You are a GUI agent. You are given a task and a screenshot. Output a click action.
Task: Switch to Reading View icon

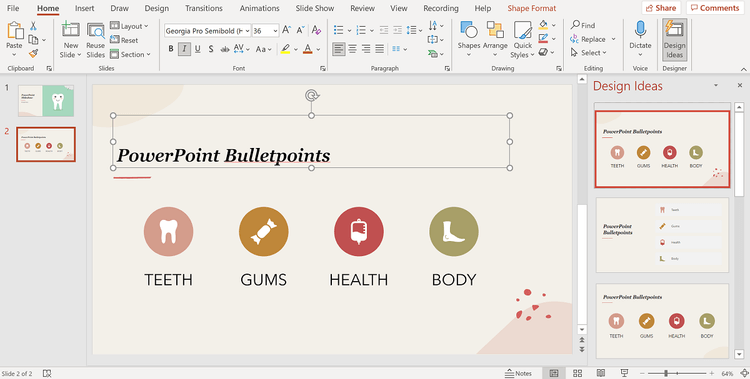coord(601,373)
